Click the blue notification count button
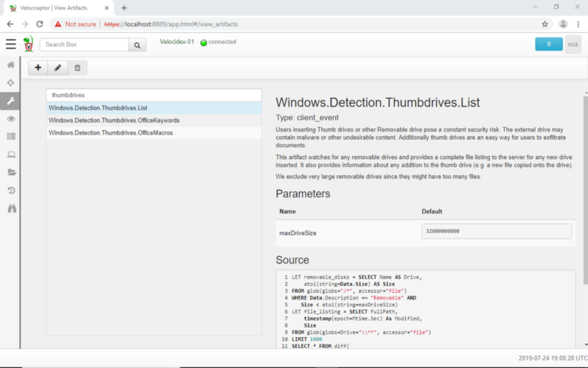Image resolution: width=588 pixels, height=368 pixels. 548,44
